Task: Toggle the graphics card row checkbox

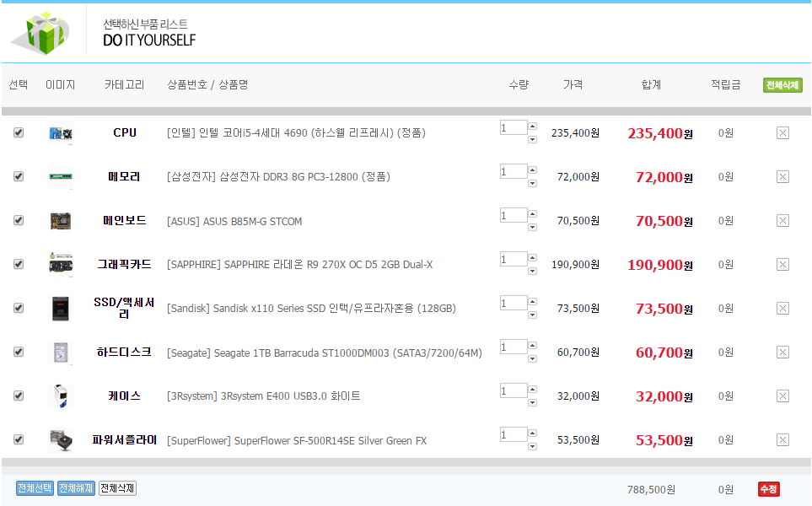Action: click(19, 264)
